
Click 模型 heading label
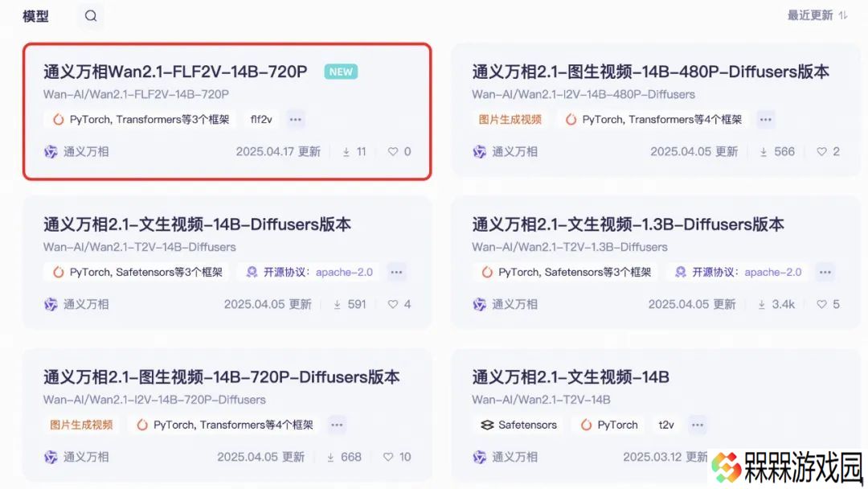pyautogui.click(x=35, y=17)
